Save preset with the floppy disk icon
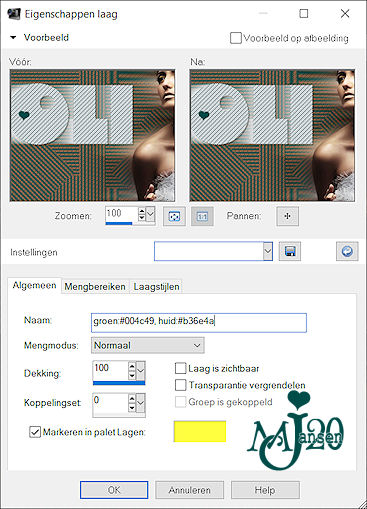The image size is (367, 509). pyautogui.click(x=290, y=251)
